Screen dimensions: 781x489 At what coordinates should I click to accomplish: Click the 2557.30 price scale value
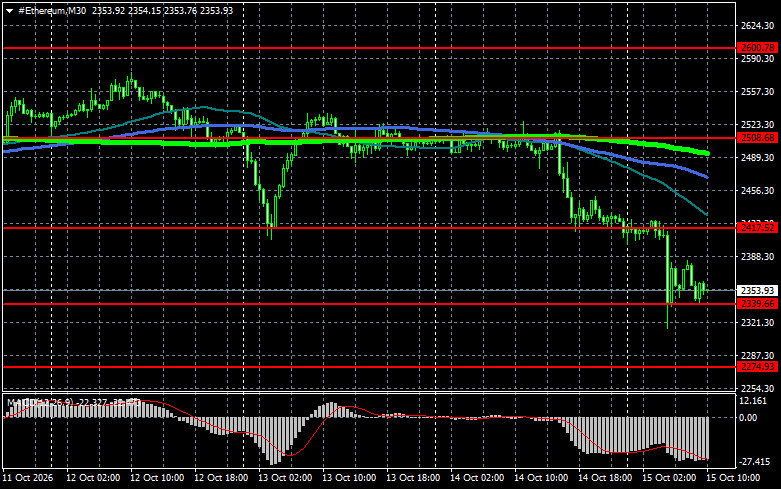coord(758,92)
